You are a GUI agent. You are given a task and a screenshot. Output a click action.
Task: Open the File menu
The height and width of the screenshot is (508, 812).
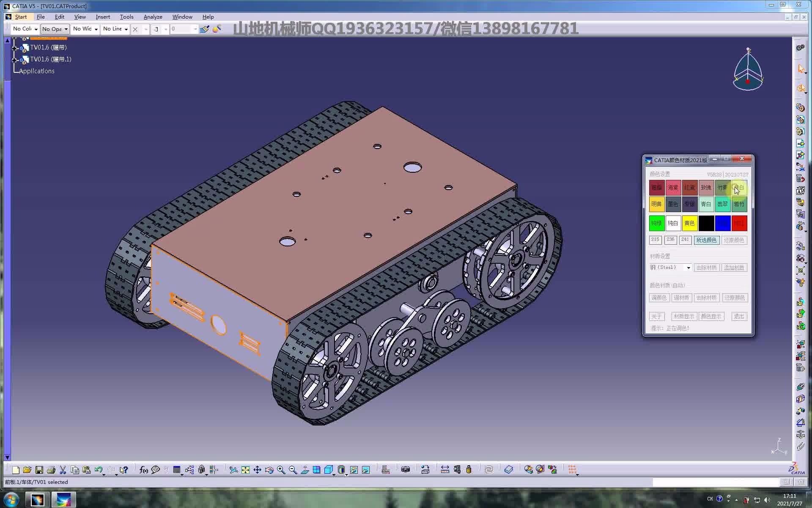pos(41,17)
